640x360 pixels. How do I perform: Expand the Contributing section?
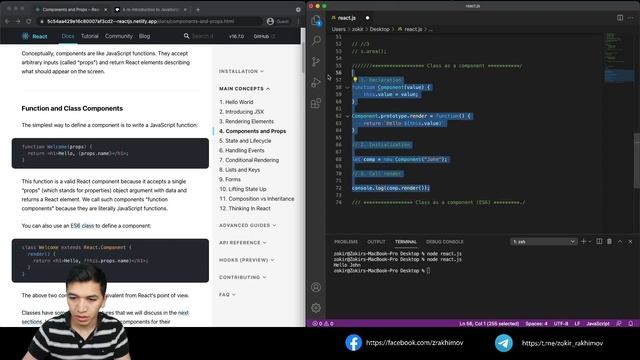click(x=242, y=277)
